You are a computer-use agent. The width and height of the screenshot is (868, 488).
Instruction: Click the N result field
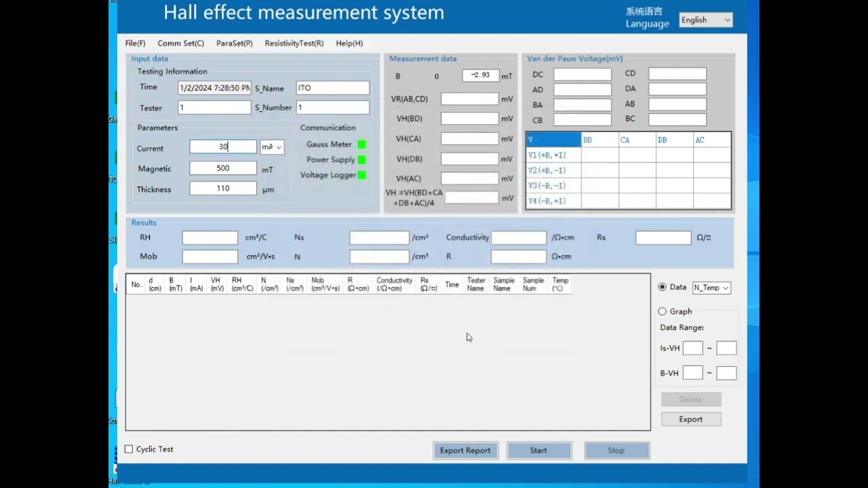pos(380,257)
